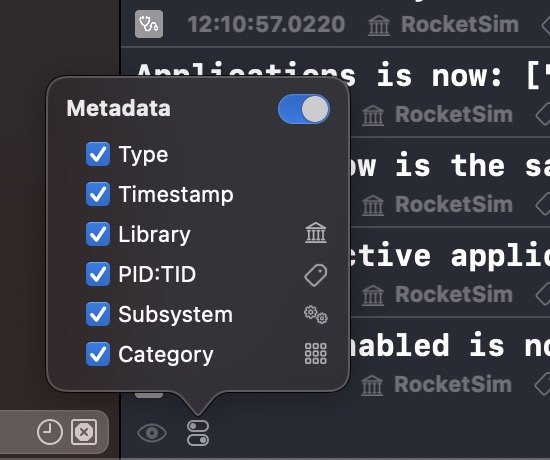550x460 pixels.
Task: Click the eye preview icon in console bar
Action: point(152,433)
